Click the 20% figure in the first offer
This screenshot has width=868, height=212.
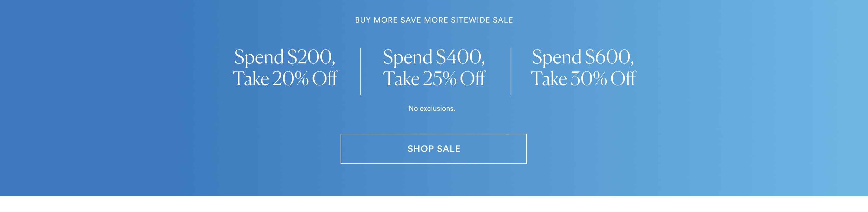290,79
